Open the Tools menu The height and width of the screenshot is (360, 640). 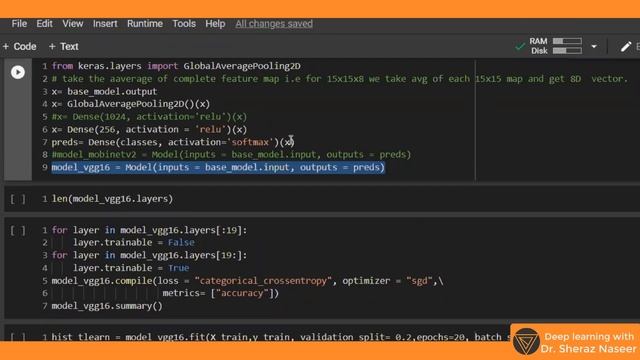(184, 24)
